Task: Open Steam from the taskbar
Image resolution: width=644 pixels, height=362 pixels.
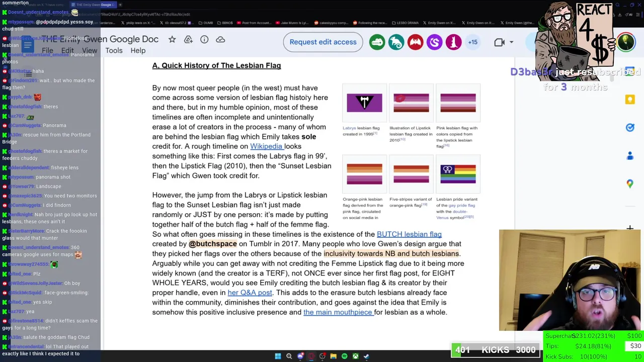Action: (366, 356)
